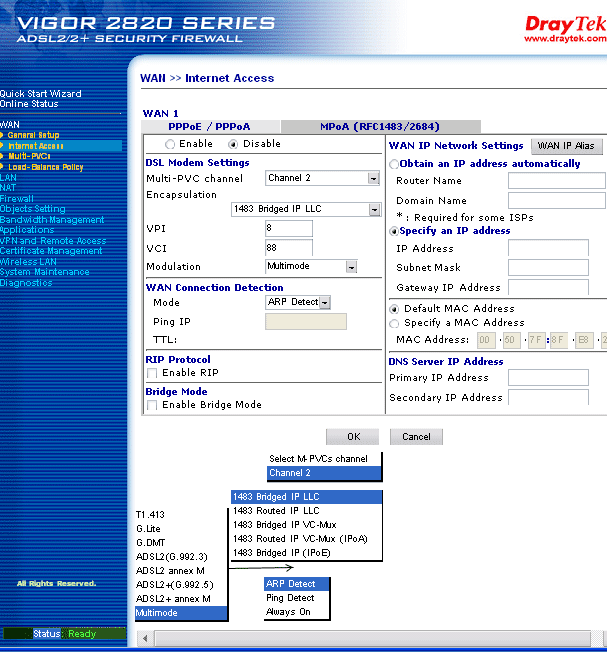
Task: Click the DrayTek logo
Action: 565,25
